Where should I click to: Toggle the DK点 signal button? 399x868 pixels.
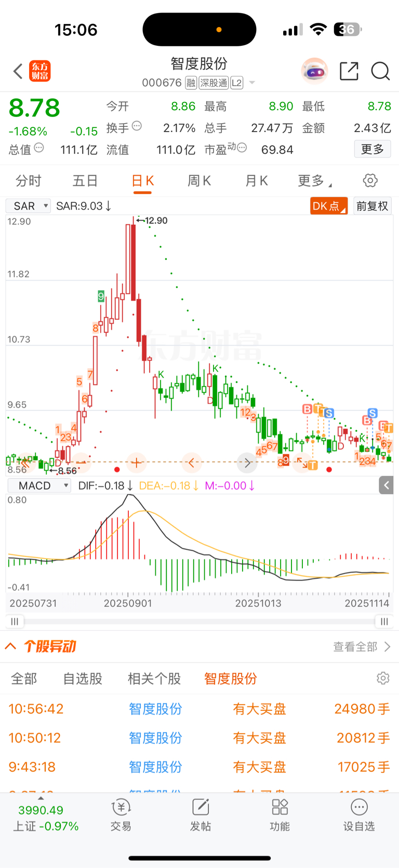pos(329,206)
